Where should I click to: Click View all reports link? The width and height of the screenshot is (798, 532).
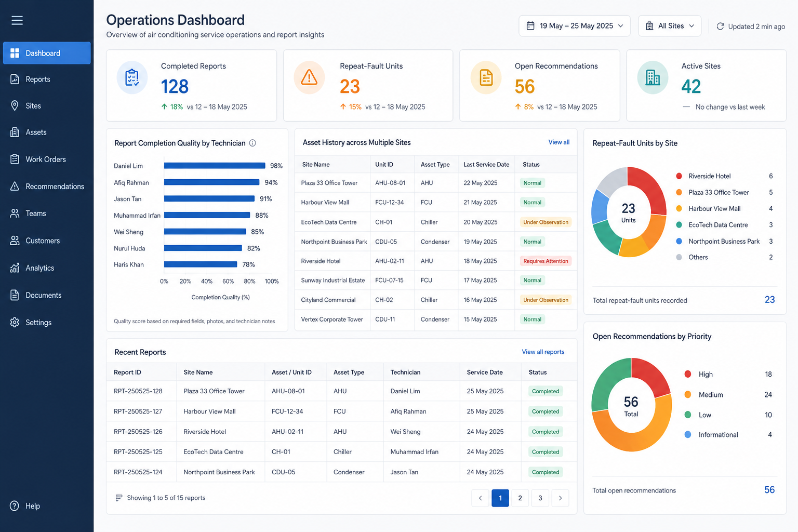(543, 352)
